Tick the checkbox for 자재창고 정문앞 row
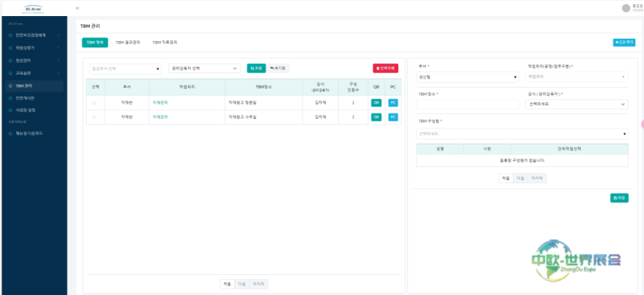The width and height of the screenshot is (644, 295). click(x=94, y=103)
